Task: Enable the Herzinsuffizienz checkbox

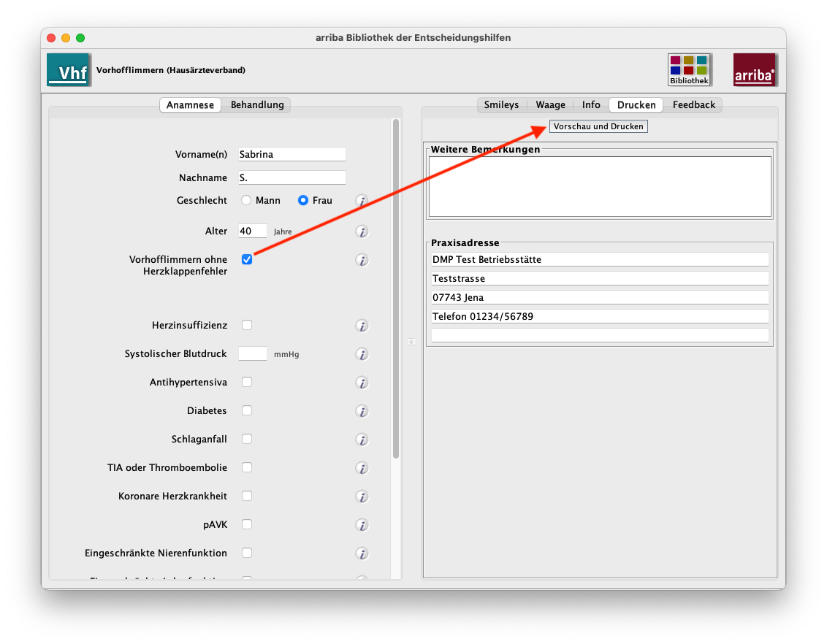Action: coord(247,325)
